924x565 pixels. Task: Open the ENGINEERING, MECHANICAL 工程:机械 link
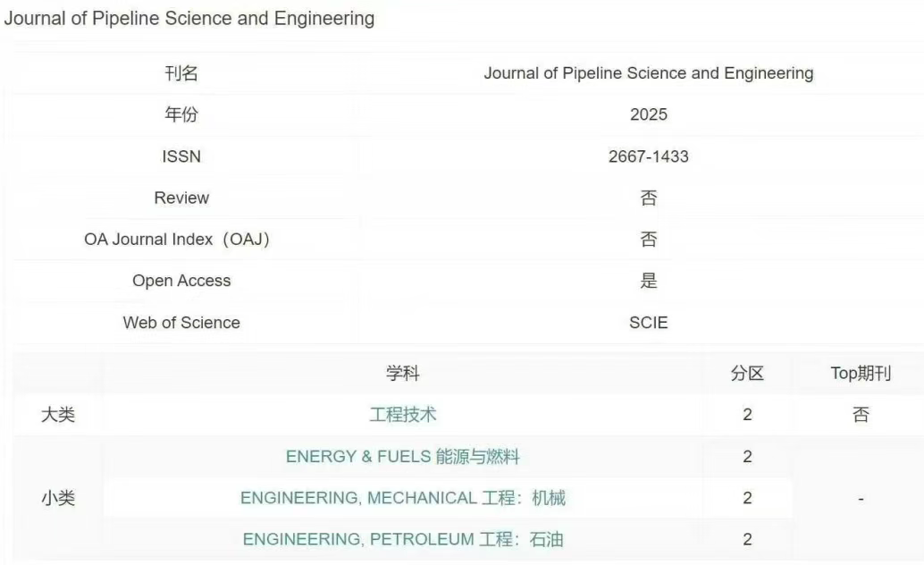coord(402,498)
